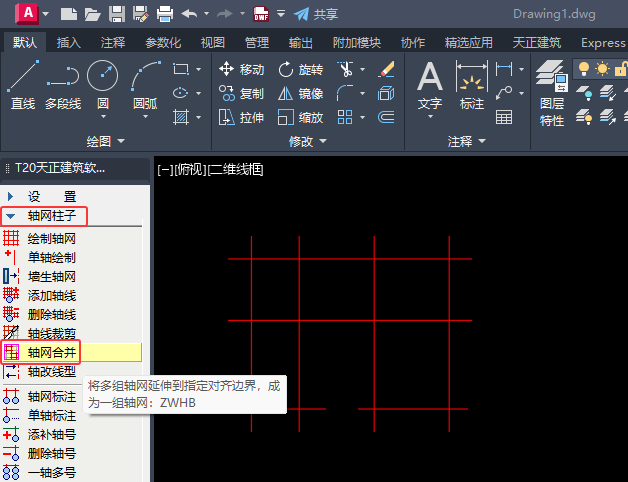
Task: Activate the Mirror (镜像) command
Action: 301,93
